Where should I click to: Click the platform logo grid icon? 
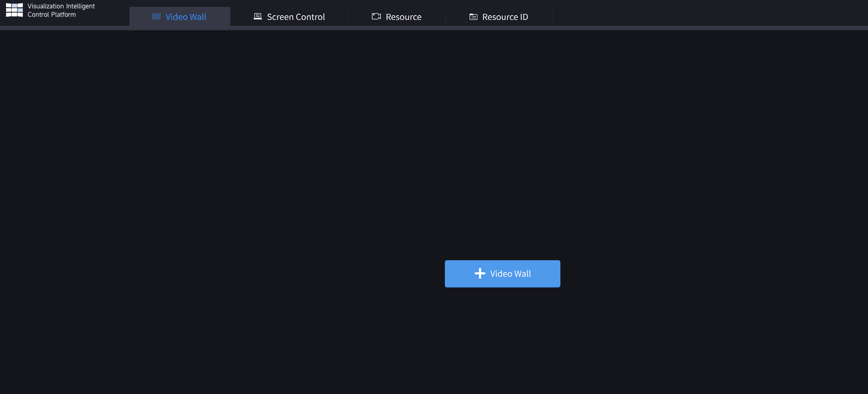pos(14,10)
